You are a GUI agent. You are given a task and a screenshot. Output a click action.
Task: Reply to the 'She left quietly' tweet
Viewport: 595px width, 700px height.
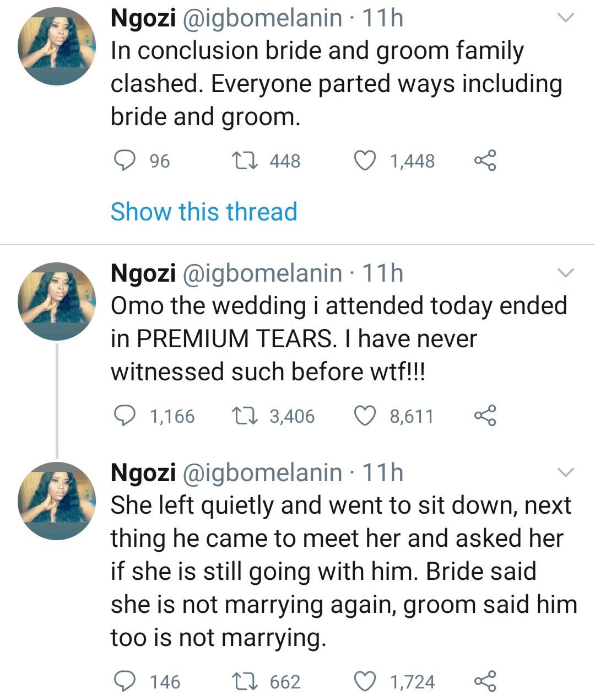pyautogui.click(x=125, y=682)
